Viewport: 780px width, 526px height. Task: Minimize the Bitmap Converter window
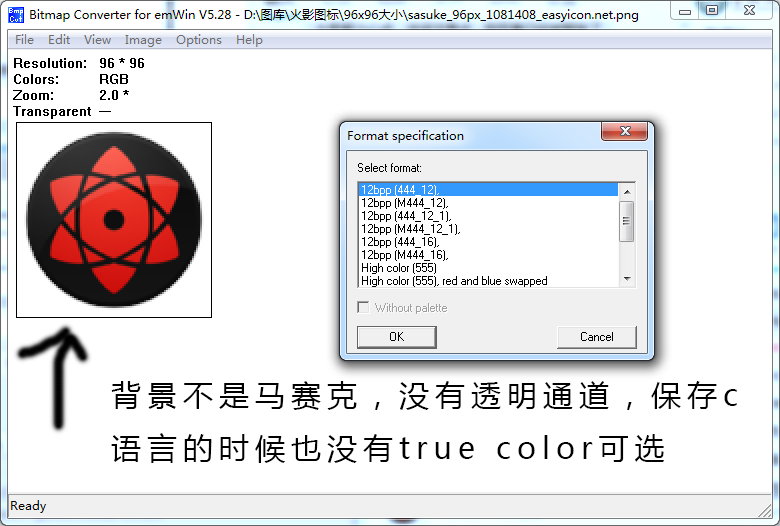click(684, 10)
